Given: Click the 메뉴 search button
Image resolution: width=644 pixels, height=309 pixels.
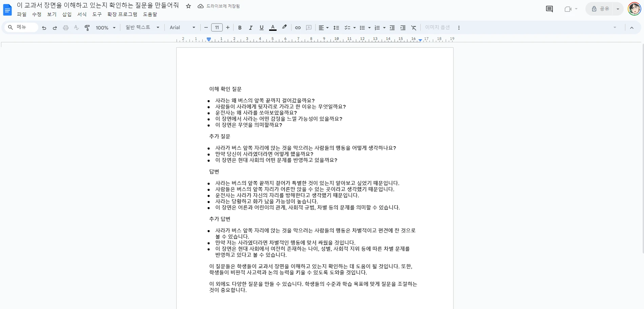Looking at the screenshot, I should pos(21,27).
